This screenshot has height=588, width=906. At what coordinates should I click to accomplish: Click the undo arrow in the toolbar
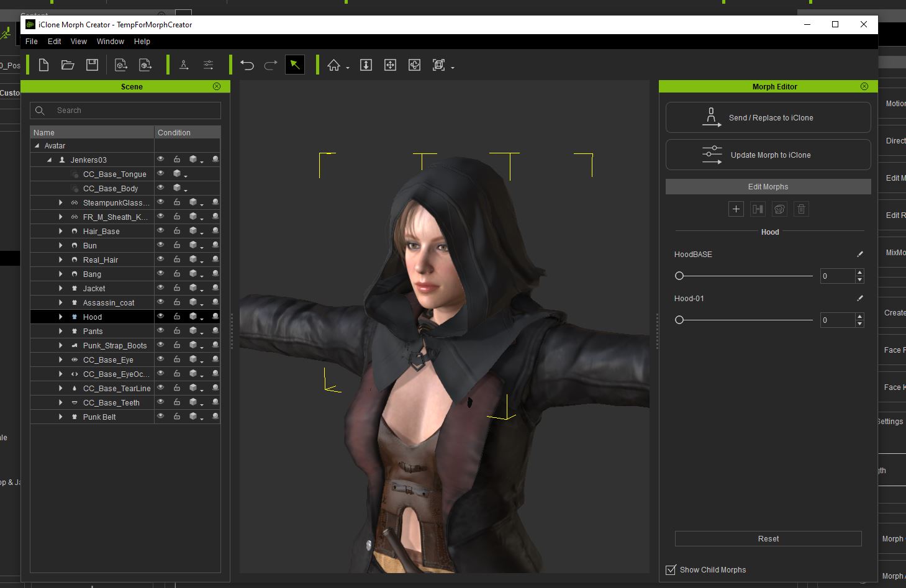[247, 65]
